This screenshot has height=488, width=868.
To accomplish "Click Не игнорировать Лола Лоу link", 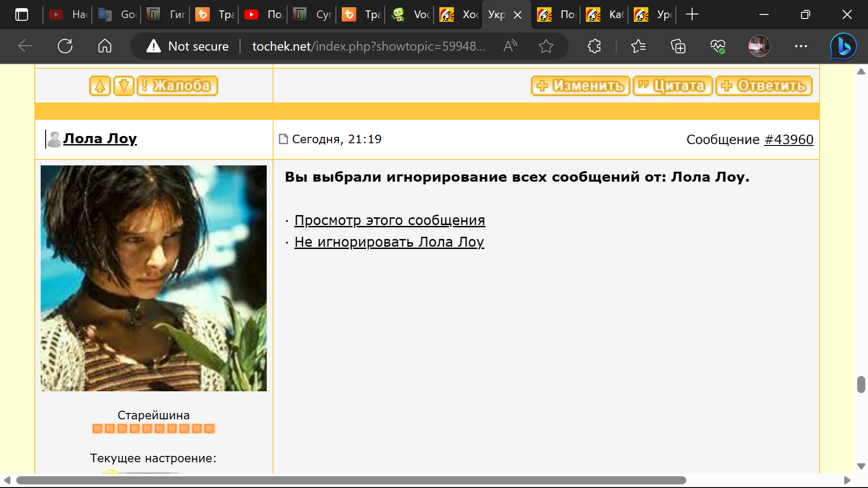I will click(389, 242).
